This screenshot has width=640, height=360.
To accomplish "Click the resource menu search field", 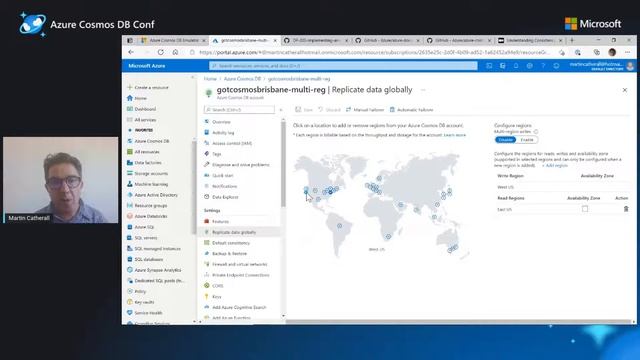I will click(x=240, y=110).
